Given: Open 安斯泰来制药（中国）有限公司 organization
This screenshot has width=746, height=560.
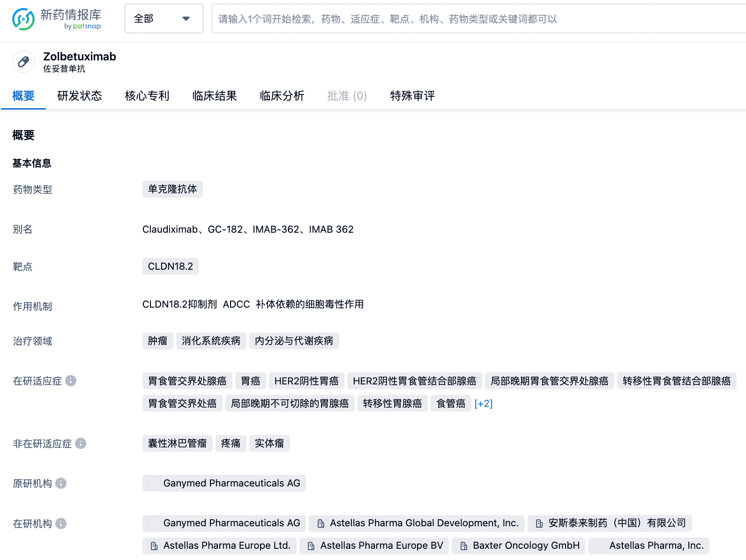Looking at the screenshot, I should (610, 523).
